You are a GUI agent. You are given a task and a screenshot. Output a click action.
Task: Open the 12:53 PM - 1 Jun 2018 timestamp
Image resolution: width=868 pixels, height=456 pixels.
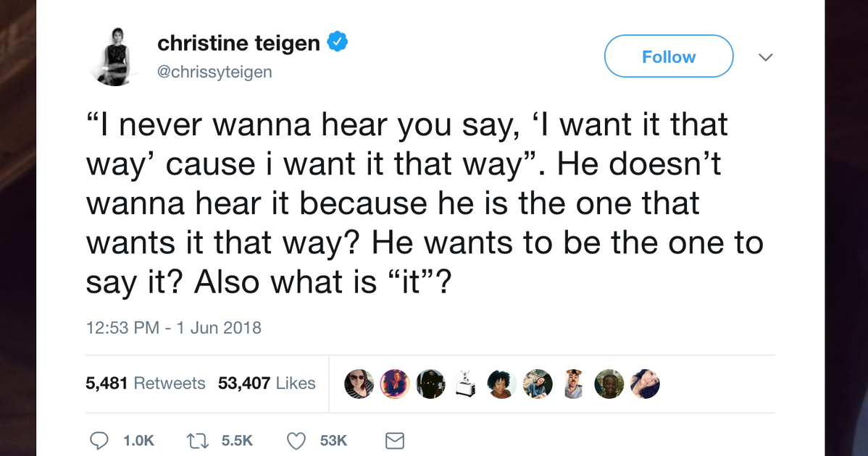pyautogui.click(x=173, y=328)
